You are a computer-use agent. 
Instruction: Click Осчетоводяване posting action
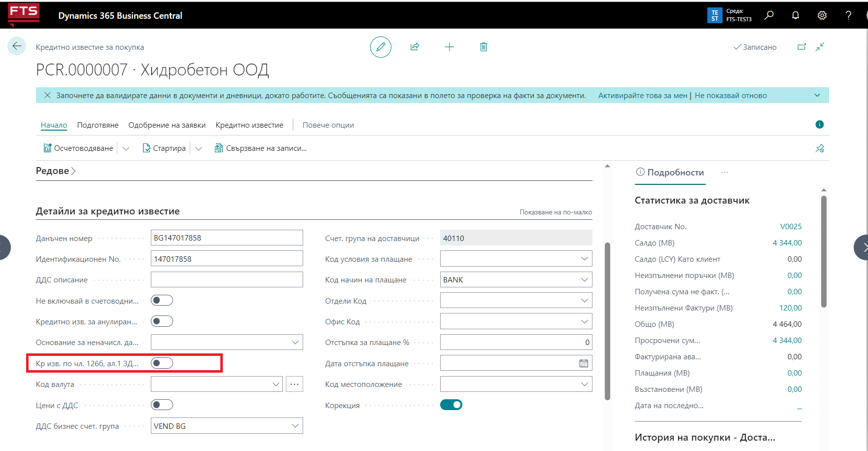pyautogui.click(x=78, y=148)
